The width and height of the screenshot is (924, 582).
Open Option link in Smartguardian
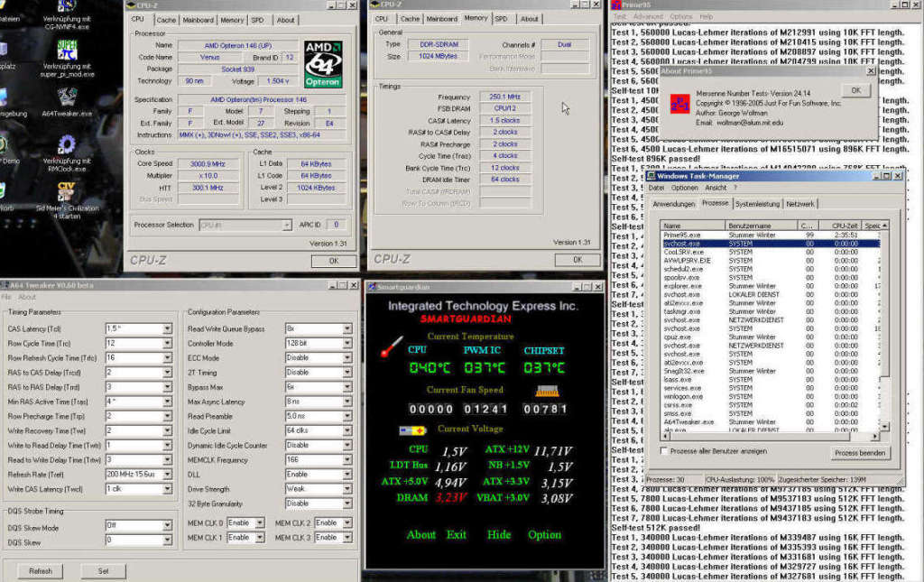pos(544,535)
